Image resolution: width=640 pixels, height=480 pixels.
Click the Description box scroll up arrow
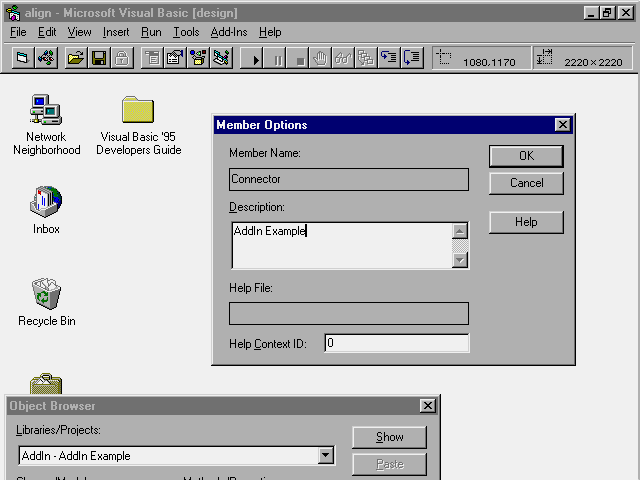pos(460,231)
